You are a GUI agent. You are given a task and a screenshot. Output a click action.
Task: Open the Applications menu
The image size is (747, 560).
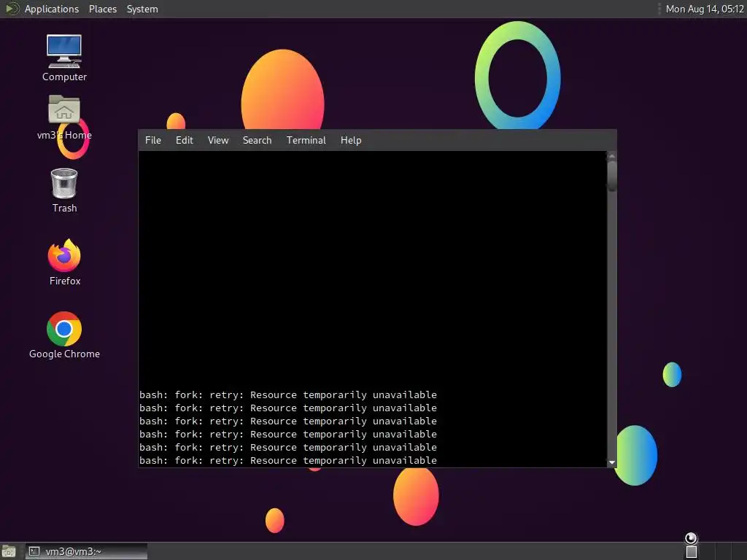click(52, 9)
